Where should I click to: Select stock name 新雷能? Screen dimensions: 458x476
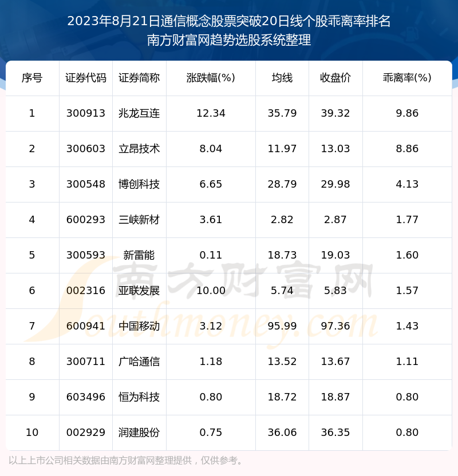tap(139, 255)
